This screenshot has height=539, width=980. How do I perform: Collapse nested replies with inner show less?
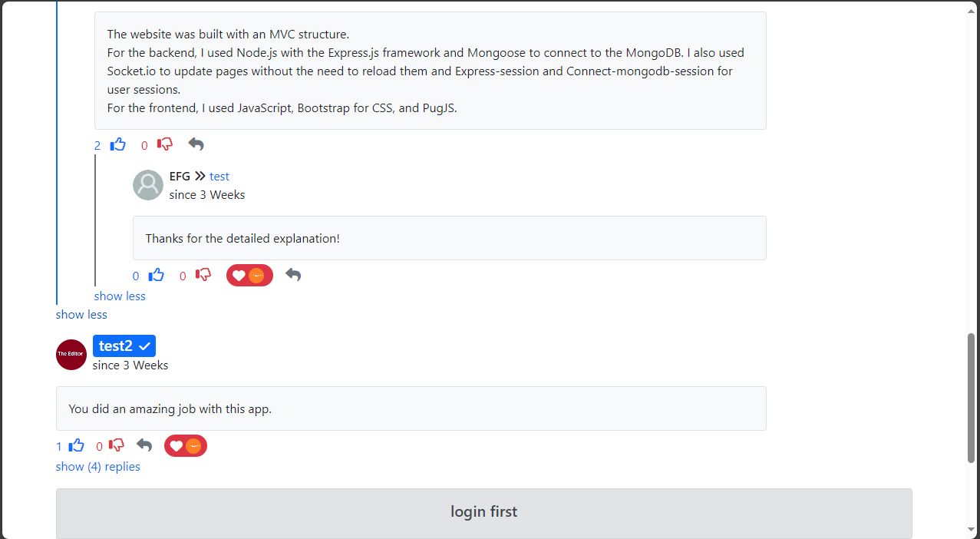120,296
